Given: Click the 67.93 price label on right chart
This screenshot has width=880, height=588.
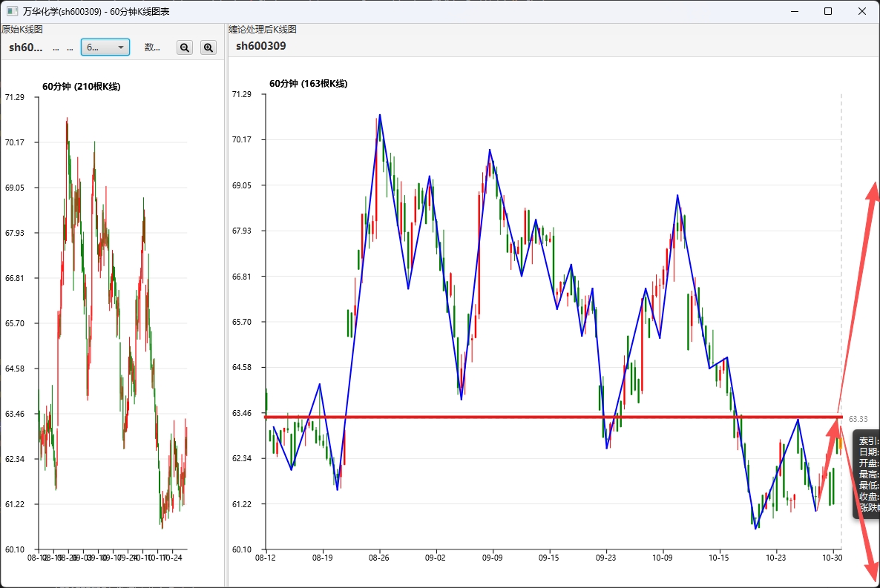Looking at the screenshot, I should 242,231.
